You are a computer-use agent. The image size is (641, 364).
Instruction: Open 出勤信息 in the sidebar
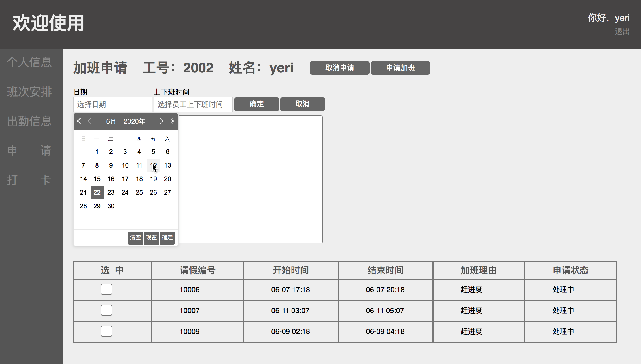29,121
